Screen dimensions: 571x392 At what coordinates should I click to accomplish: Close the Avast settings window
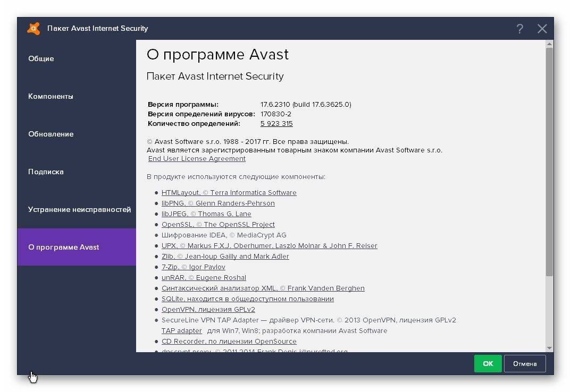coord(542,28)
